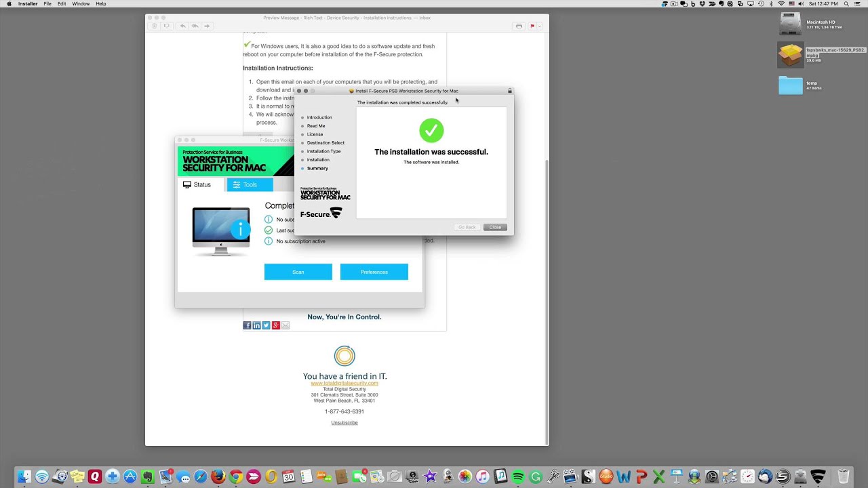
Task: Click the Read Me step in installer
Action: [x=316, y=126]
